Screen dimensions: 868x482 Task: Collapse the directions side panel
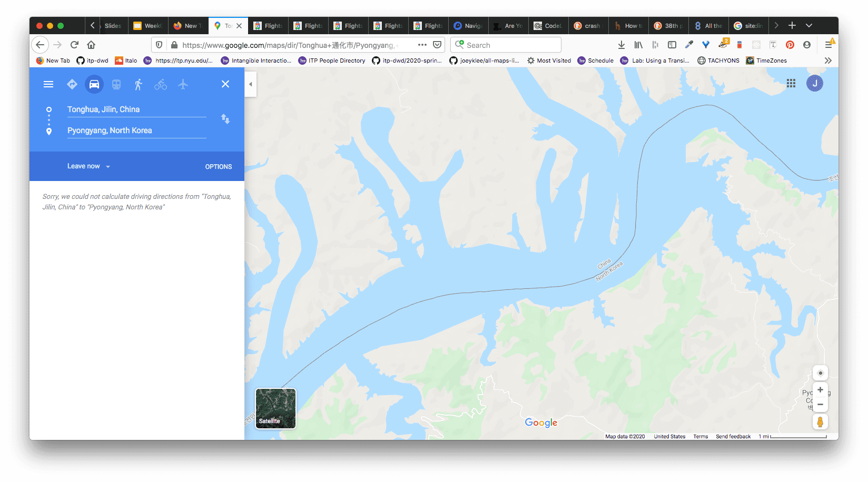coord(251,84)
